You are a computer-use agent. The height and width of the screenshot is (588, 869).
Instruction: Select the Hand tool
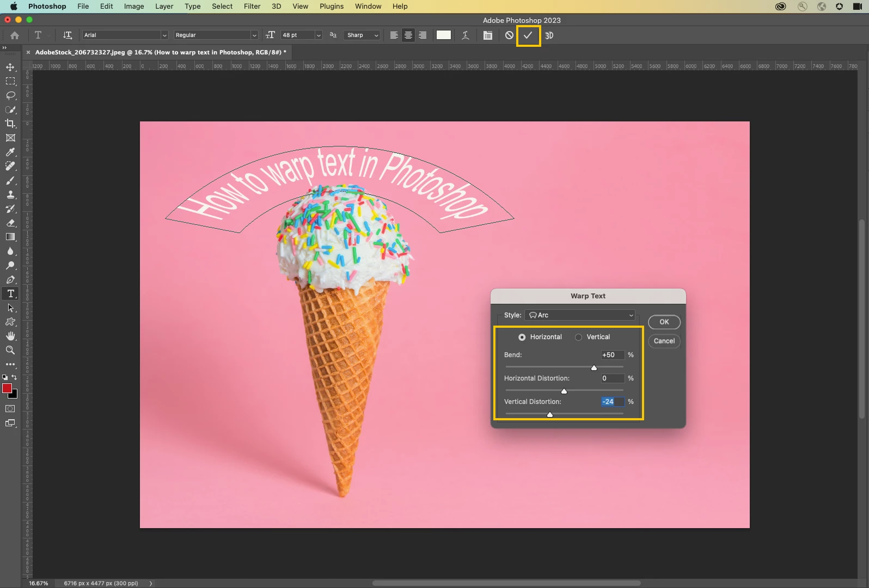(10, 336)
